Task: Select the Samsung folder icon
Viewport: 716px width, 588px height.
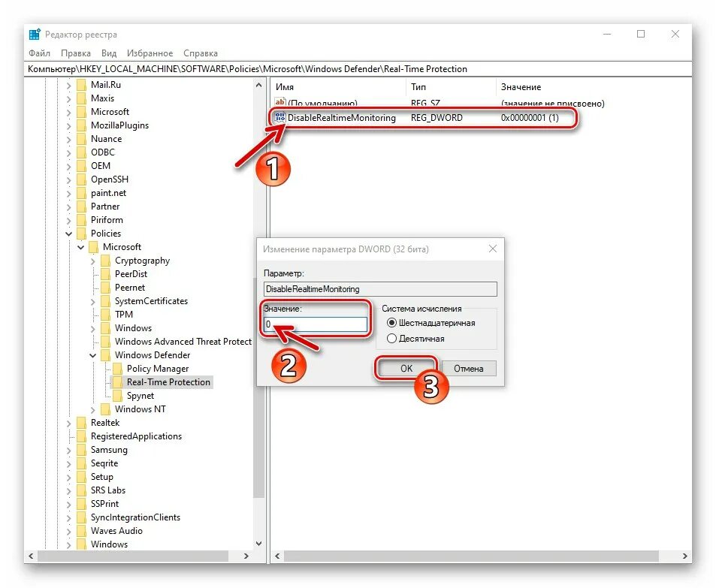Action: (81, 450)
